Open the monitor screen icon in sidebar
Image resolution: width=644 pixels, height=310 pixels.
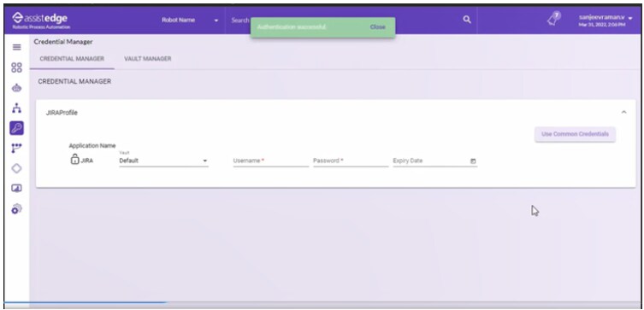(16, 188)
